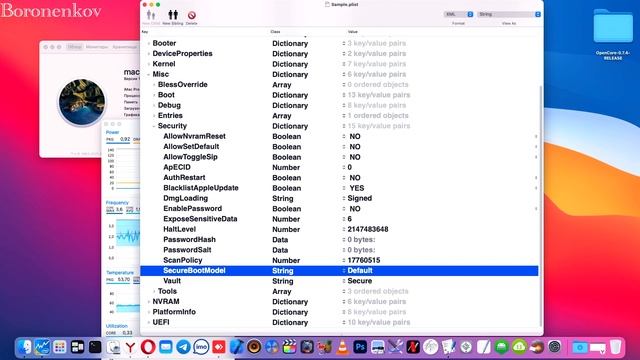
Task: Open the AllowToggleSip value popup arrows
Action: (536, 157)
